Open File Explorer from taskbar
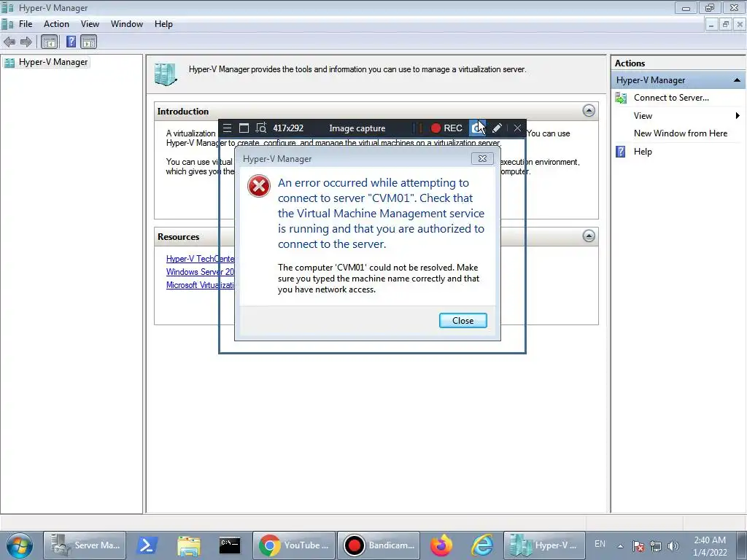 pyautogui.click(x=189, y=545)
